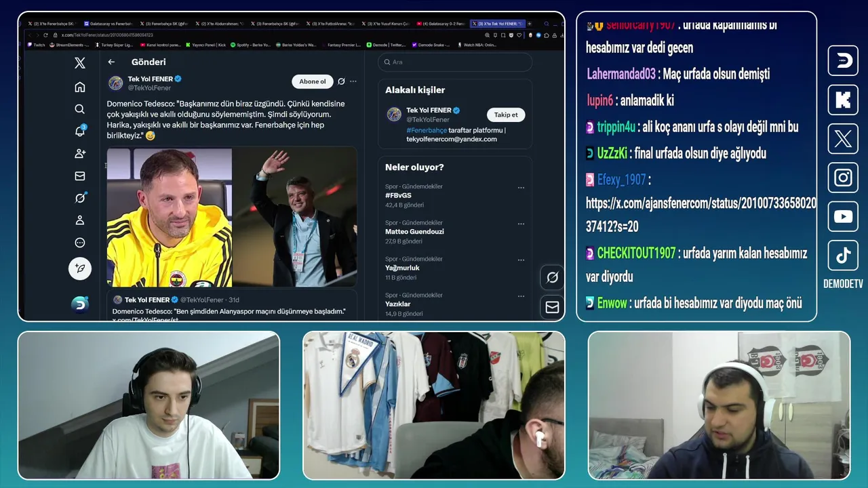Screen dimensions: 868x488
Task: Open more options for the Matteo Guendouzi trend
Action: click(521, 224)
